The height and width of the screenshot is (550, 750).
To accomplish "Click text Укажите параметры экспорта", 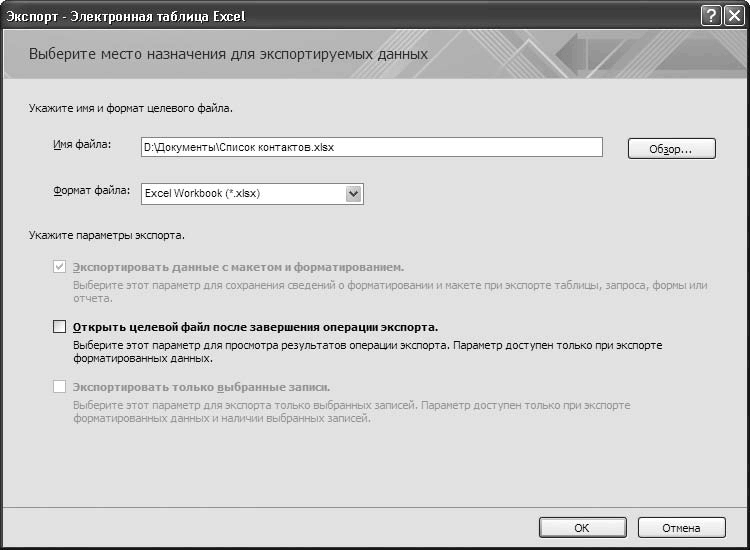I will [110, 235].
